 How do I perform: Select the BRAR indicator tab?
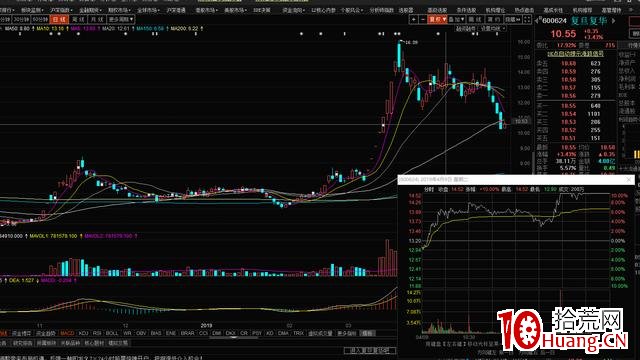coord(187,333)
